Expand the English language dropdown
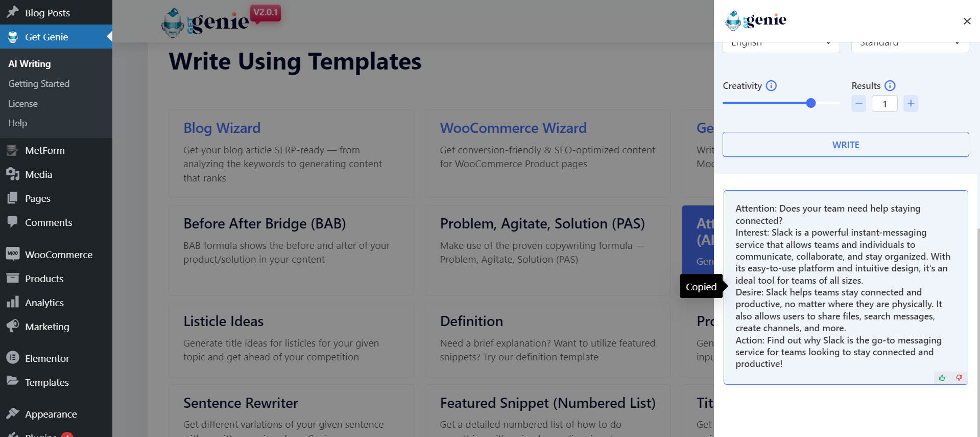 781,45
